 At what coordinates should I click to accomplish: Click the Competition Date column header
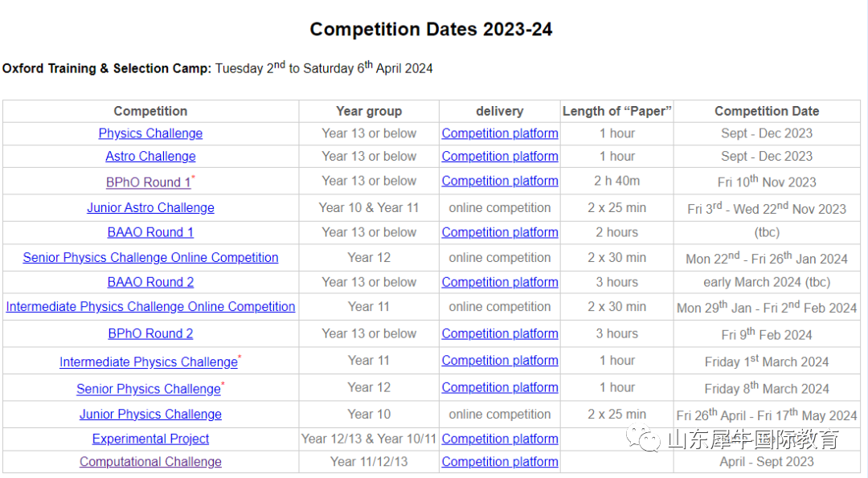tap(767, 111)
